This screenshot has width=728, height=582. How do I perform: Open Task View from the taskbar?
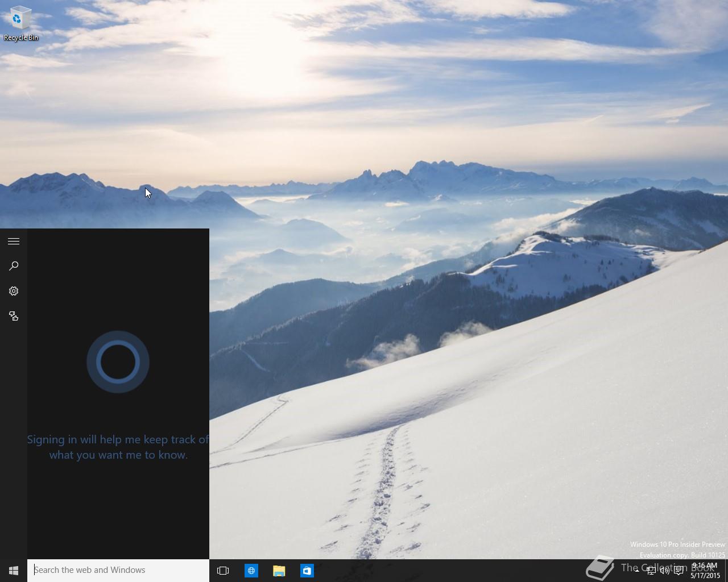[x=223, y=570]
